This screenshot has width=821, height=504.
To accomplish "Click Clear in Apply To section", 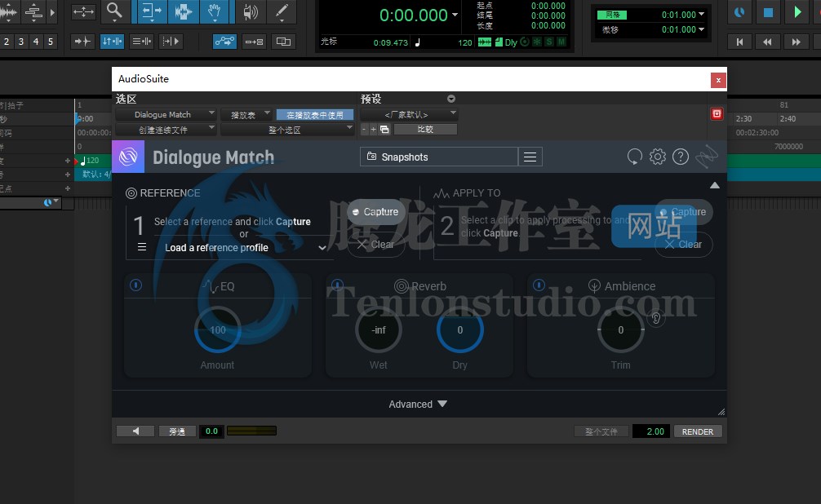I will [x=683, y=245].
